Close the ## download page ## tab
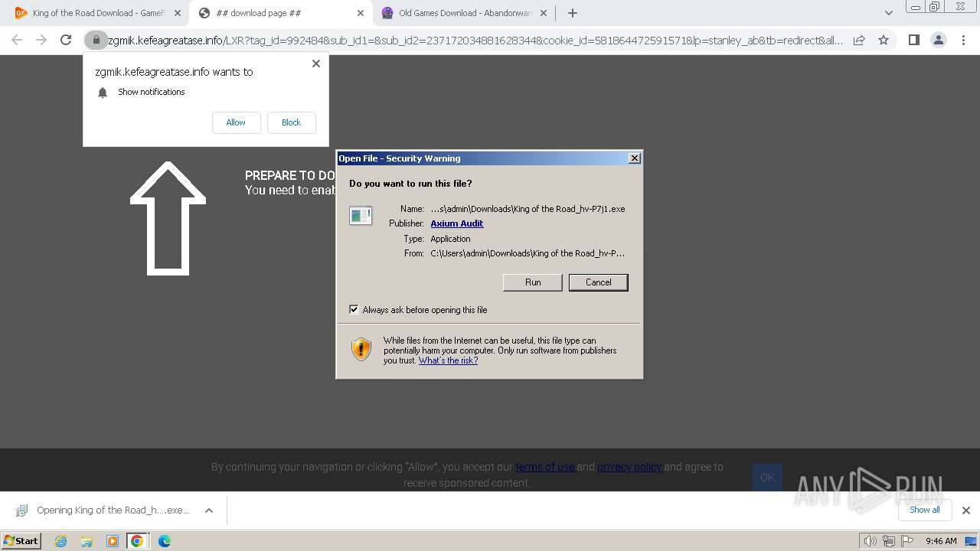Image resolution: width=980 pixels, height=551 pixels. pyautogui.click(x=361, y=13)
